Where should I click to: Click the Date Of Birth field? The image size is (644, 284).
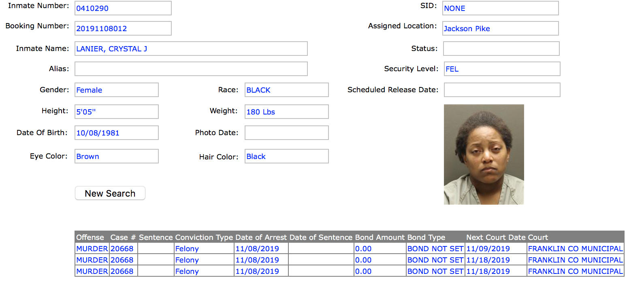(x=116, y=133)
